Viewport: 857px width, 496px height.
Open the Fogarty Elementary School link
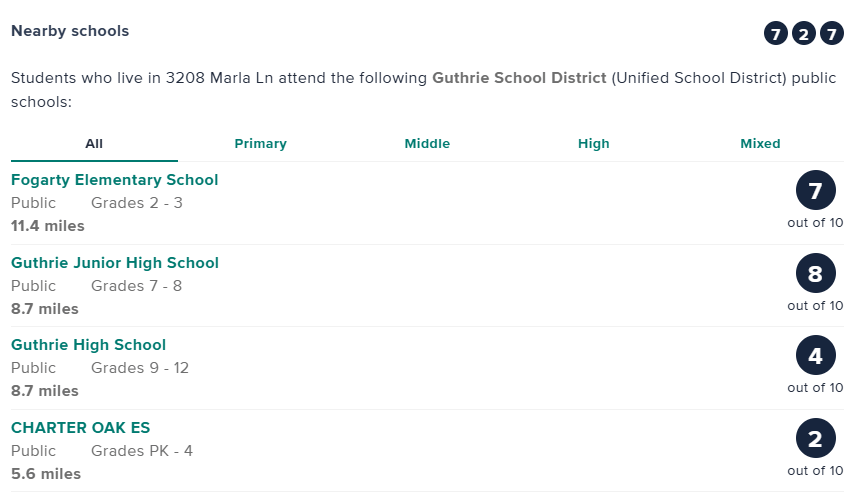point(115,180)
